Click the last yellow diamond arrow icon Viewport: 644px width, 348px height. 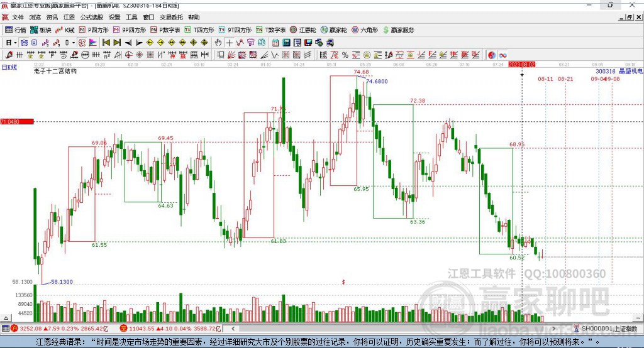tap(204, 43)
